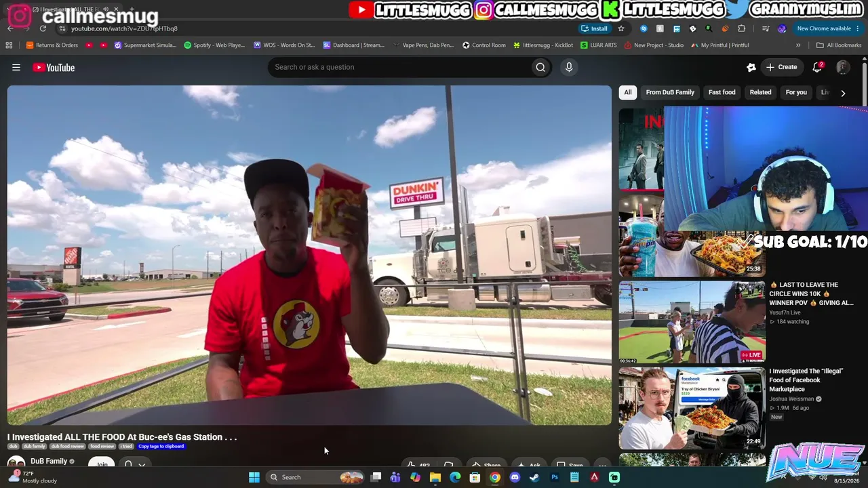The image size is (868, 488).
Task: Open the My Printful bookmark
Action: pyautogui.click(x=720, y=45)
